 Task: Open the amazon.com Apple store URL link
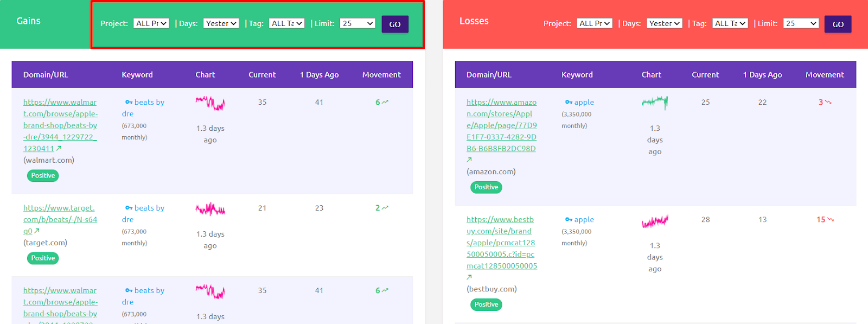coord(501,125)
